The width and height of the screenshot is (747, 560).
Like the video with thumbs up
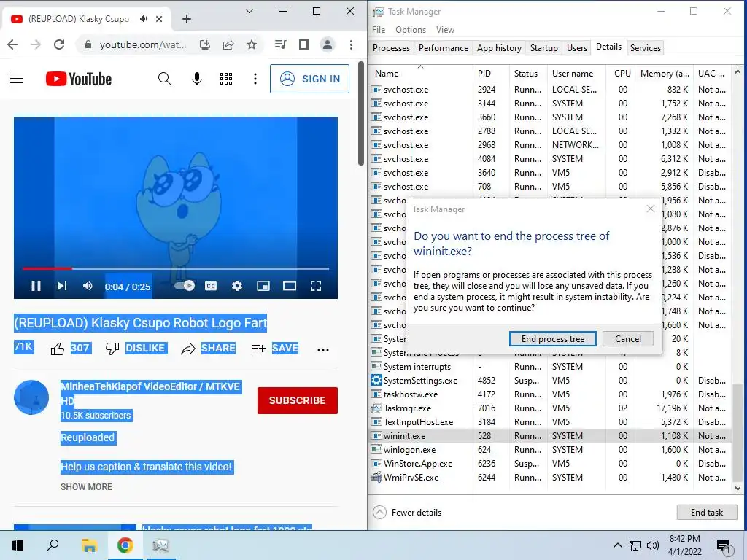(57, 349)
